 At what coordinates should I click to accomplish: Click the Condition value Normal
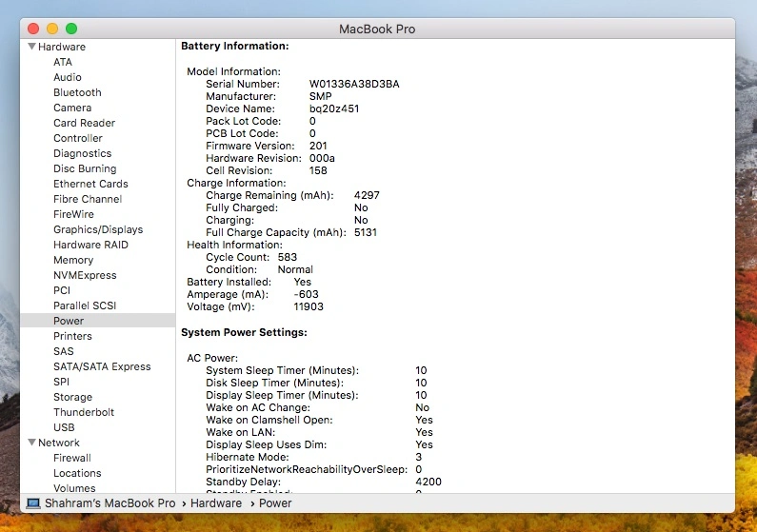(295, 269)
